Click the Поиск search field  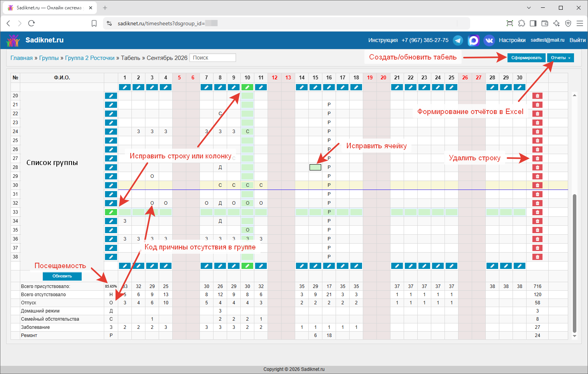click(x=213, y=58)
